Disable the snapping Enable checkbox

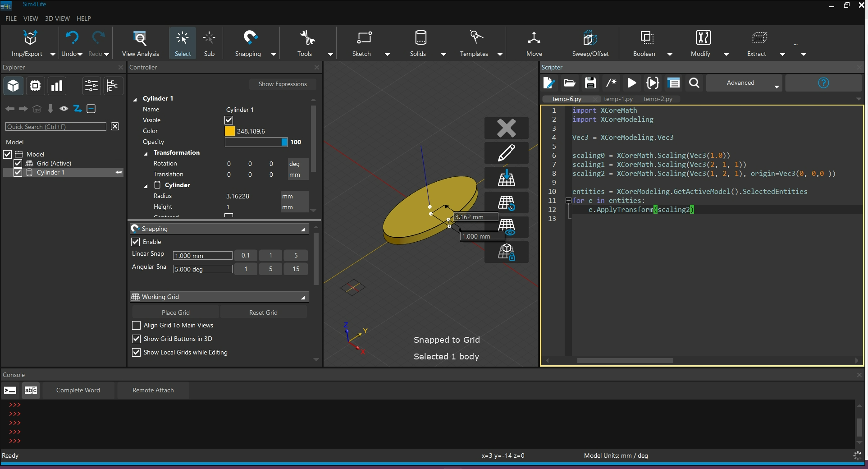(x=136, y=242)
